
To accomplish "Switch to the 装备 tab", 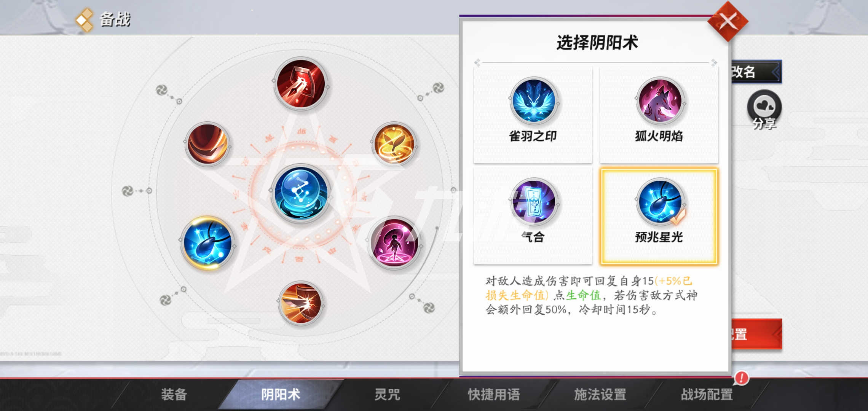I will (174, 395).
